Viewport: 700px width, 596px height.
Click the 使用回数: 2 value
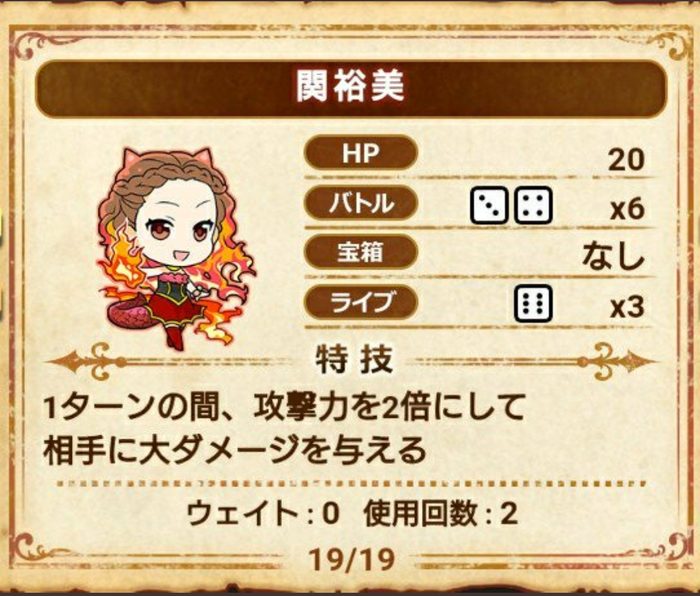coord(441,513)
